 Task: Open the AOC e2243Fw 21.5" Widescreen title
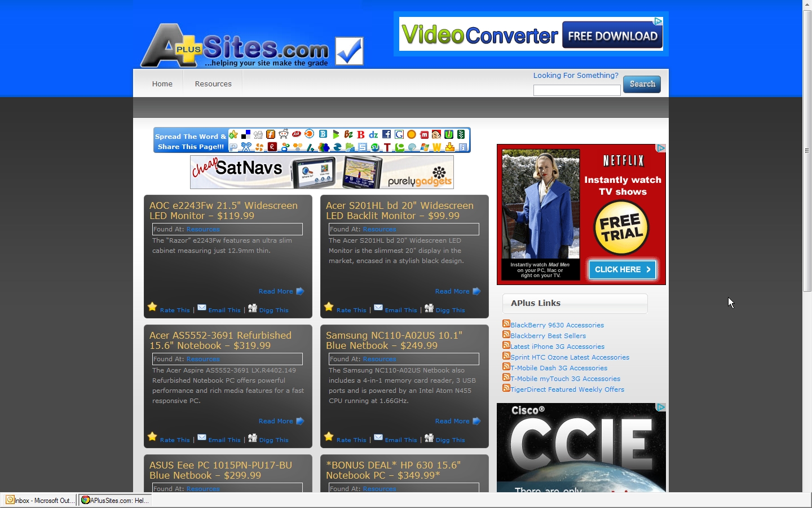[224, 211]
